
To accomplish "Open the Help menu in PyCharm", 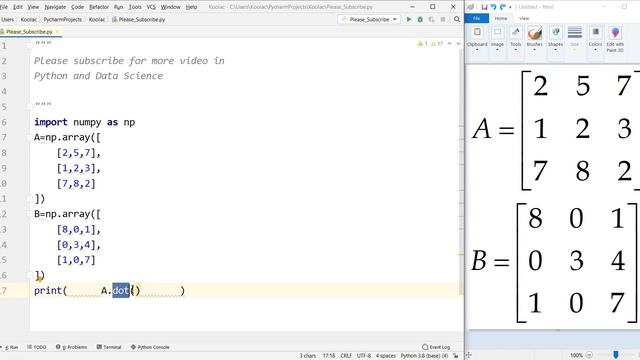I will [191, 7].
